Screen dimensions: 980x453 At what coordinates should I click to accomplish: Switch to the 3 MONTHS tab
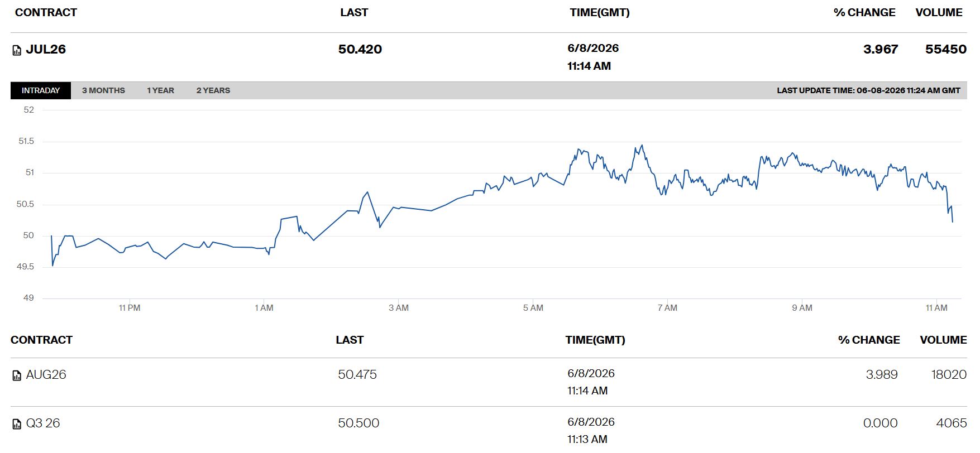coord(103,90)
